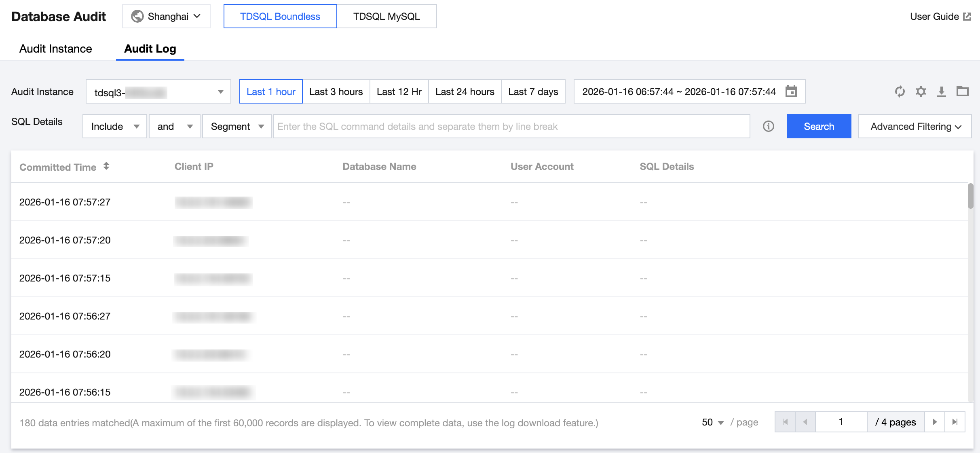Click the SQL details info icon
980x453 pixels.
pos(769,126)
